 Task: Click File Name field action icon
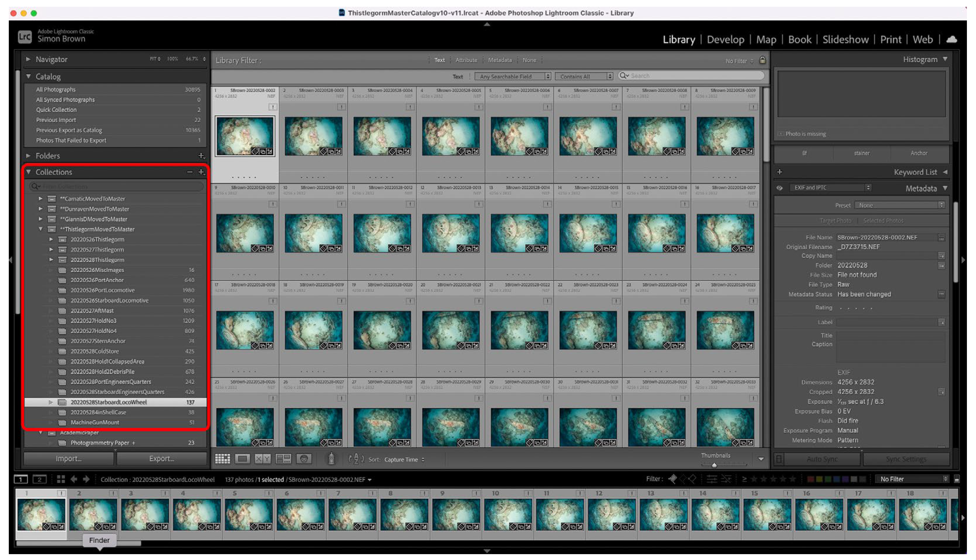pos(941,238)
